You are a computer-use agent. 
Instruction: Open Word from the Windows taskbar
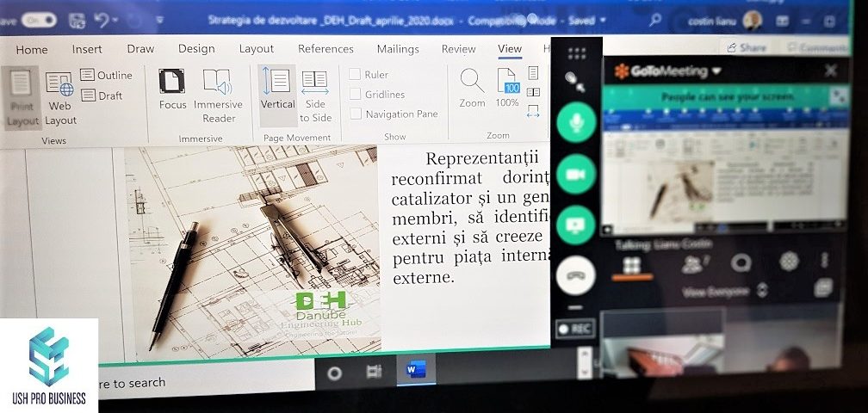pyautogui.click(x=416, y=370)
